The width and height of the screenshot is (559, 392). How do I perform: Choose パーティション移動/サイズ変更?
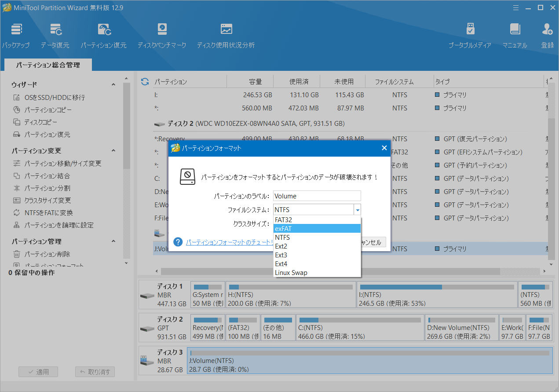tap(57, 164)
